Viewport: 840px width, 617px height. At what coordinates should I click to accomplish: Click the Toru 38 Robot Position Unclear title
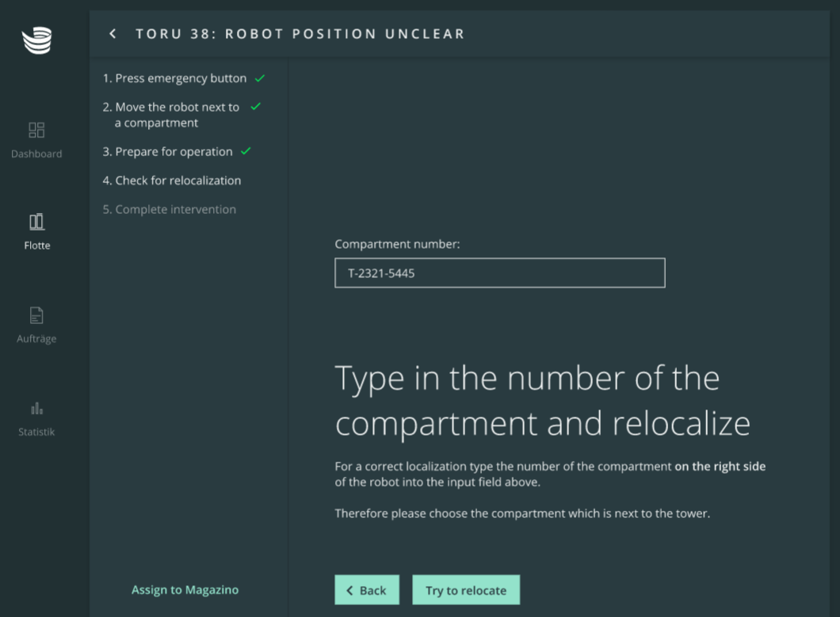(300, 34)
